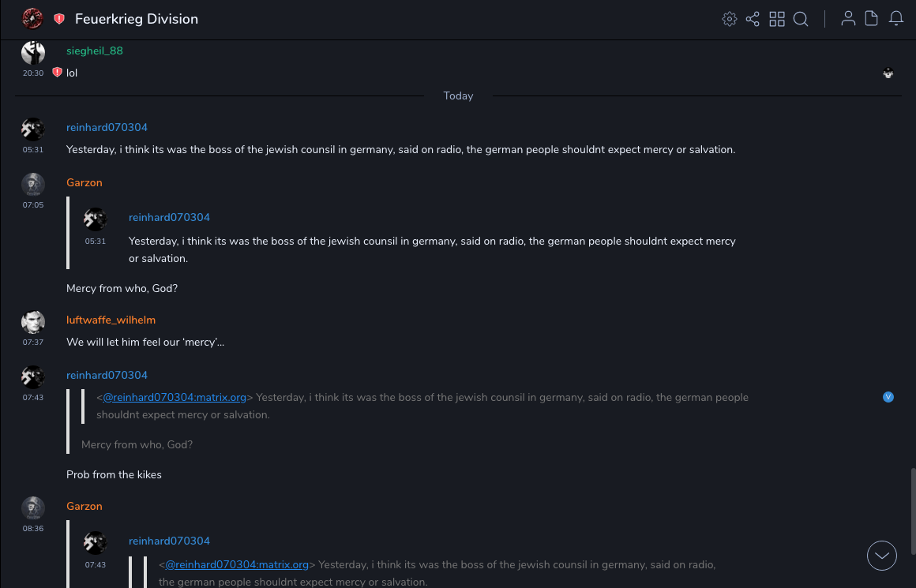Click the share room icon
The image size is (916, 588).
[x=753, y=19]
